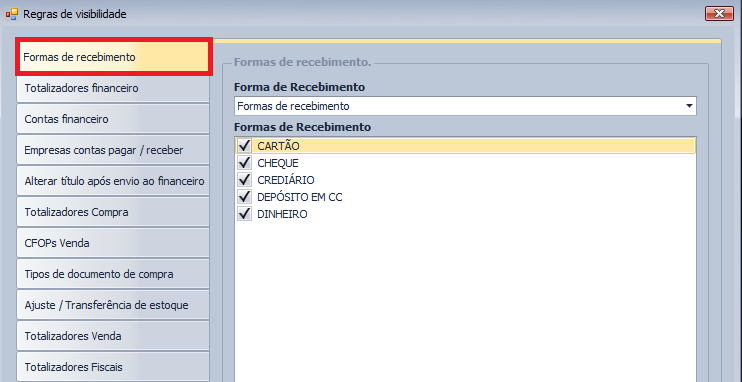Switch to Totalizadores Fiscais tab
The height and width of the screenshot is (382, 742).
[113, 367]
